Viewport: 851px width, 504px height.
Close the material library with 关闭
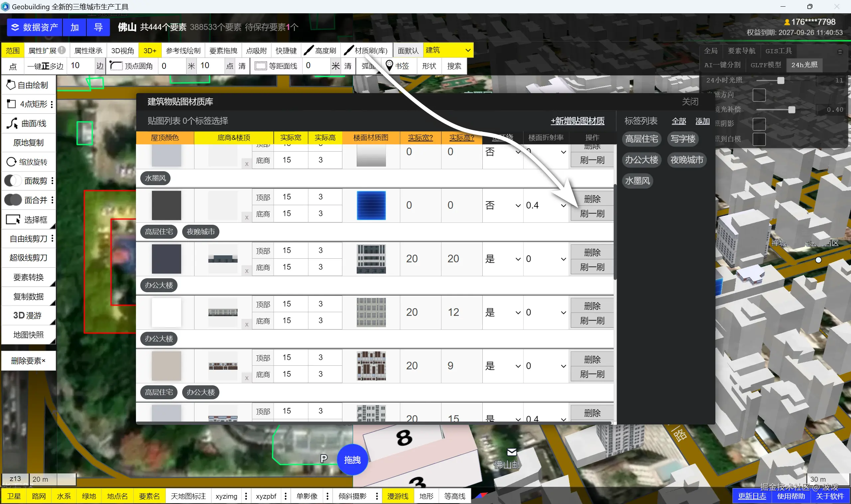pyautogui.click(x=690, y=101)
